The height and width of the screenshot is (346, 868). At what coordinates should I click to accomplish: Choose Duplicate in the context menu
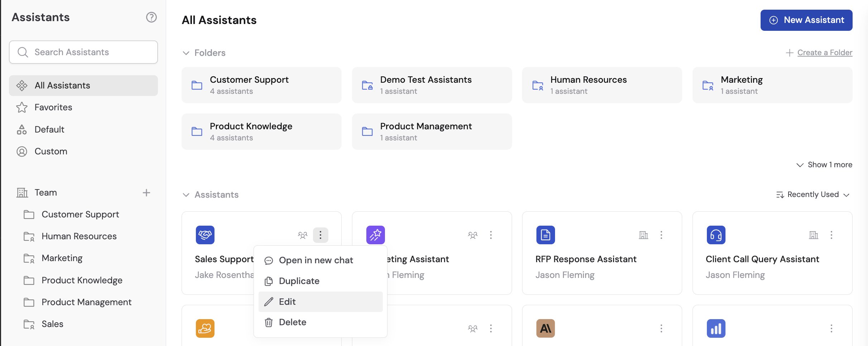click(299, 281)
